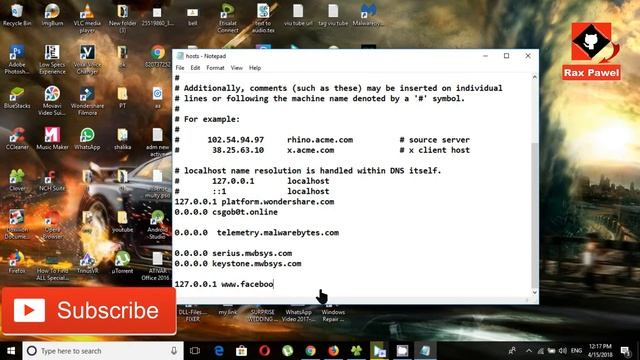Select the TrinusVR desktop icon

click(x=87, y=262)
